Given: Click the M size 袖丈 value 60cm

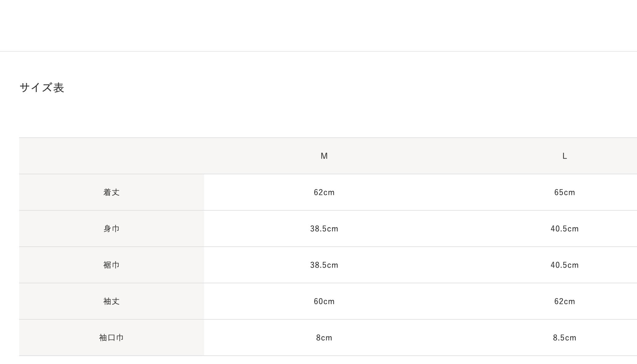Looking at the screenshot, I should [324, 301].
